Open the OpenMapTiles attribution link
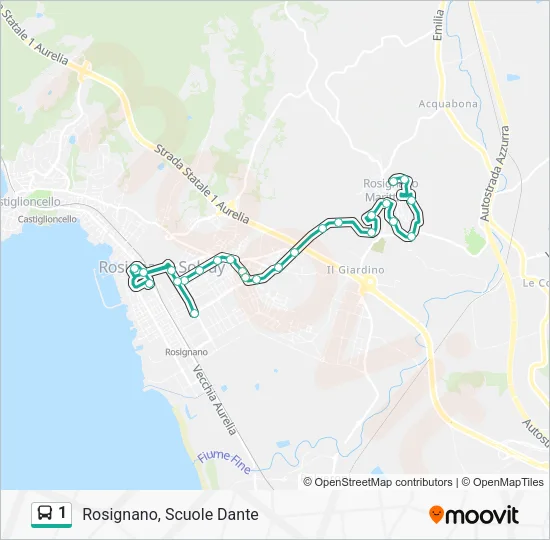This screenshot has width=550, height=540. point(503,482)
